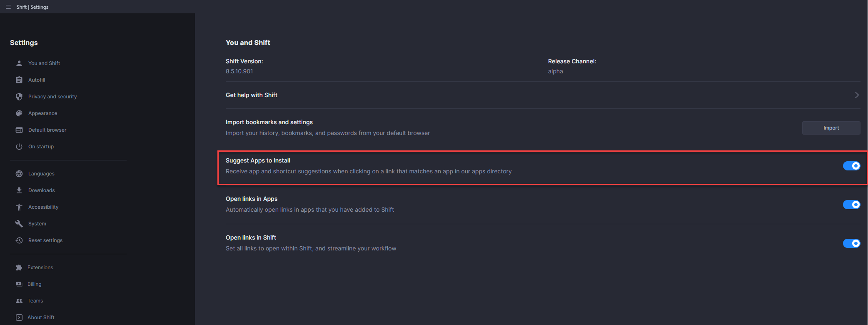Viewport: 868px width, 325px height.
Task: Toggle the Open links in Shift switch
Action: pos(851,243)
